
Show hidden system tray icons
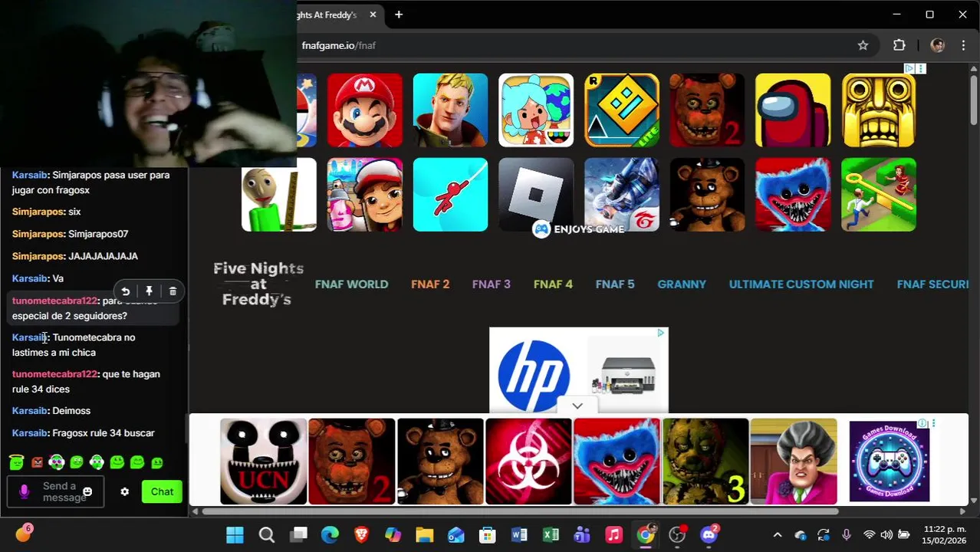(x=778, y=535)
